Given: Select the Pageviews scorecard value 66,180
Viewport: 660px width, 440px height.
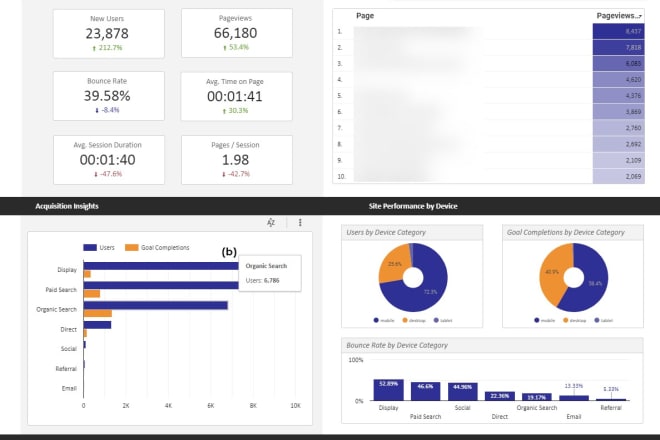Looking at the screenshot, I should (235, 33).
